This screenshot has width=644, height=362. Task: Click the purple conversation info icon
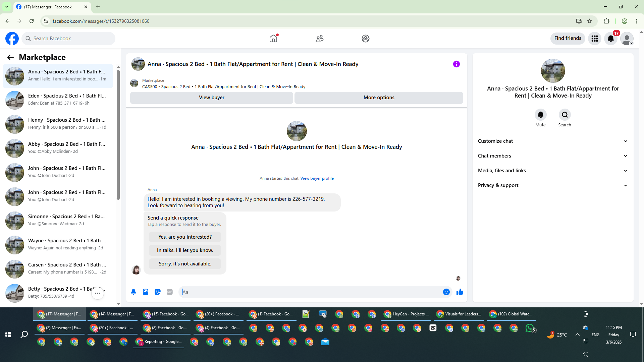457,64
